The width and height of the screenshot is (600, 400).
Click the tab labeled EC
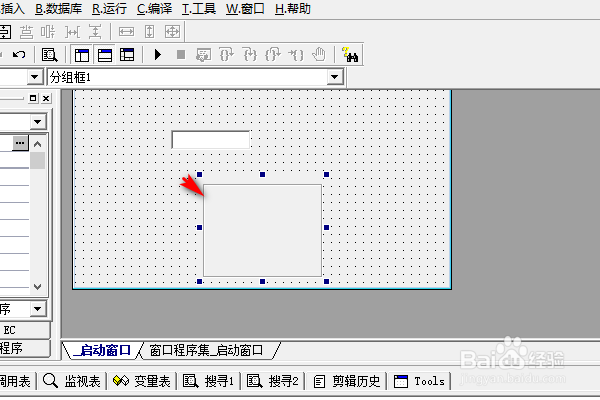(x=23, y=330)
